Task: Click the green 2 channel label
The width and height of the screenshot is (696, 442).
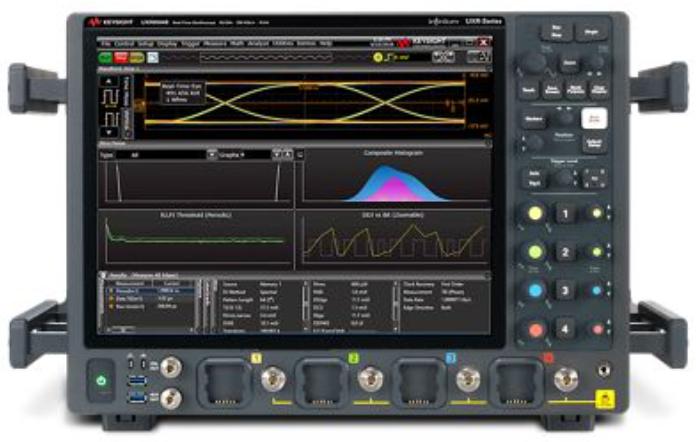Action: click(x=353, y=358)
